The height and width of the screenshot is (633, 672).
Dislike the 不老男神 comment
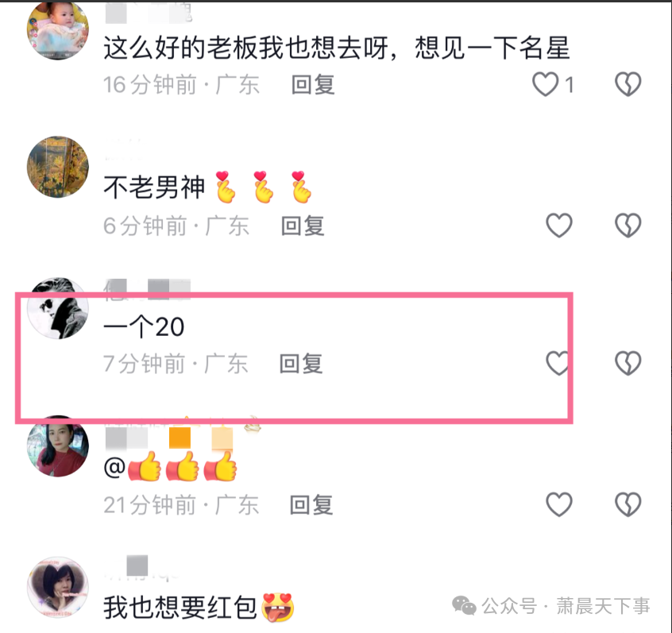(628, 226)
